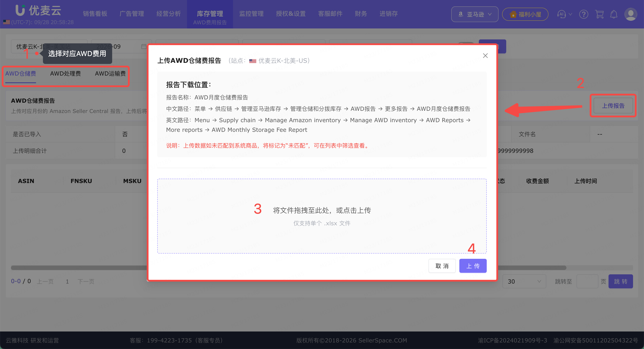644x349 pixels.
Task: Click the 上传时间 column header
Action: tap(585, 181)
